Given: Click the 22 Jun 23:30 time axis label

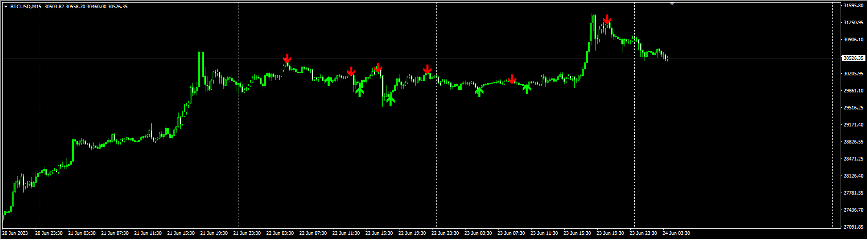Looking at the screenshot, I should point(445,233).
